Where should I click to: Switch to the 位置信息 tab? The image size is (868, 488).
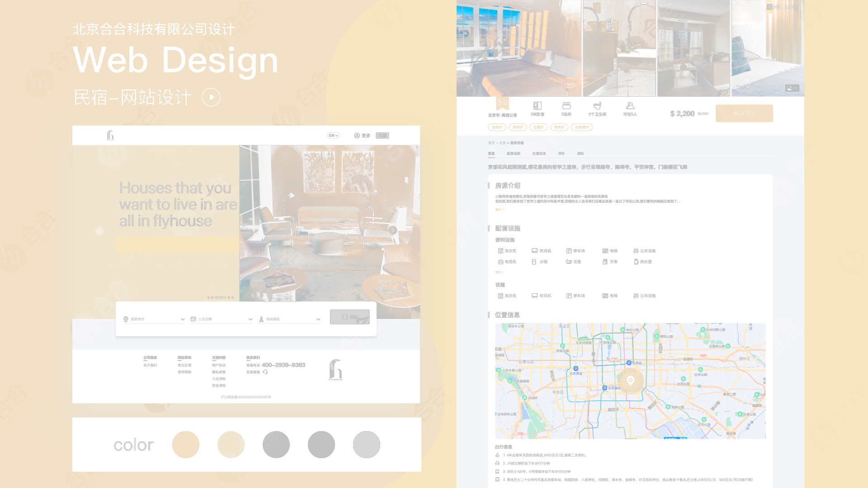(x=539, y=154)
